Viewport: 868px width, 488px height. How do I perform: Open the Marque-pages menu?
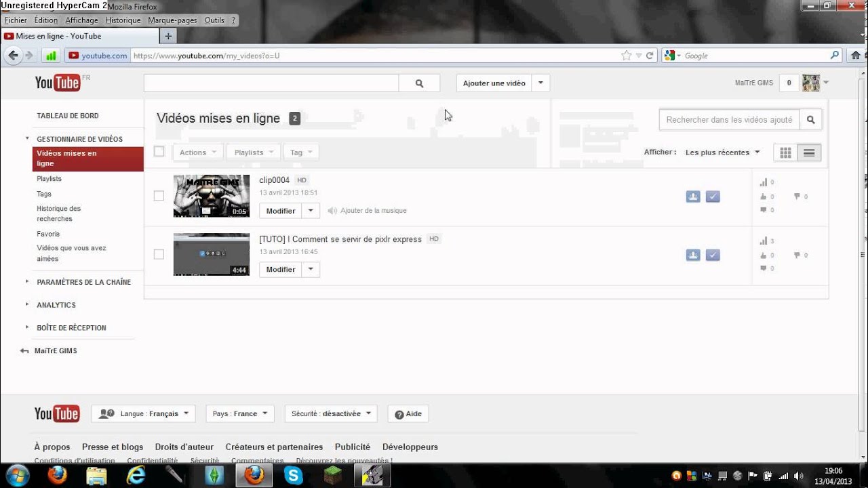(x=172, y=20)
